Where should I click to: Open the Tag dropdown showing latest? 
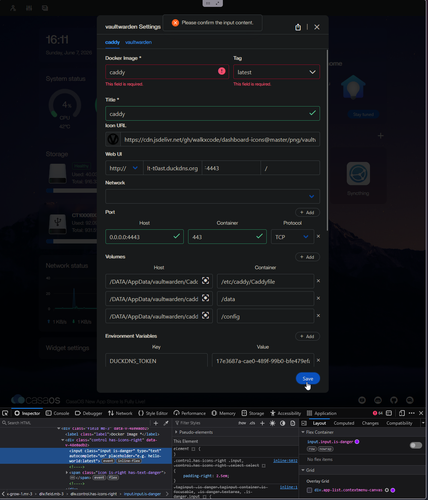[x=277, y=72]
